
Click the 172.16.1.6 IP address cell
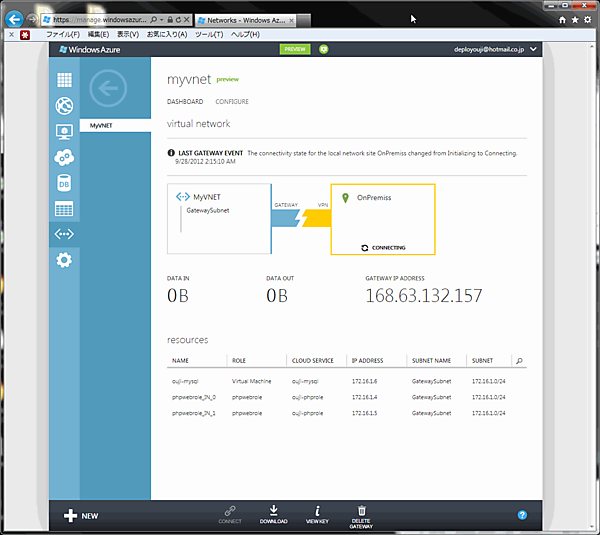[x=364, y=381]
